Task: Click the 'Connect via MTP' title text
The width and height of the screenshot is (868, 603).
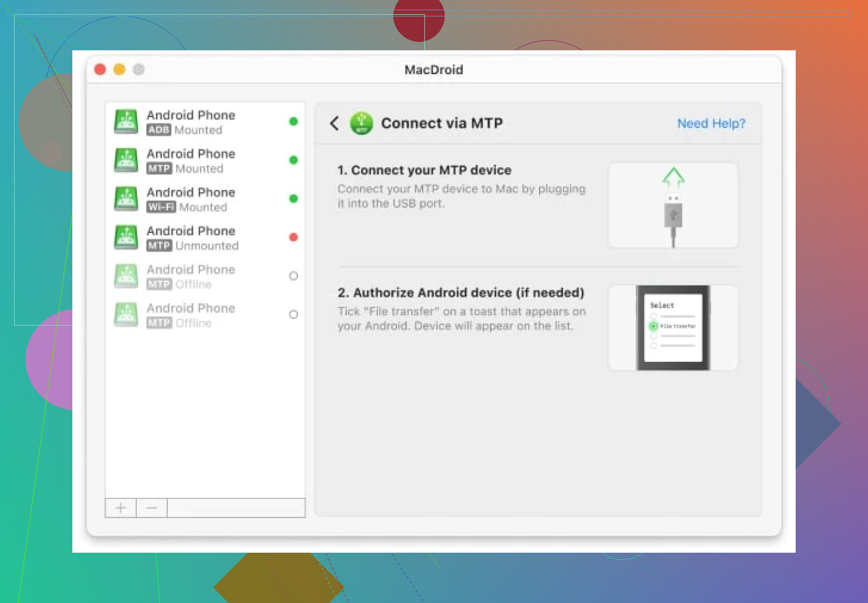Action: tap(442, 123)
